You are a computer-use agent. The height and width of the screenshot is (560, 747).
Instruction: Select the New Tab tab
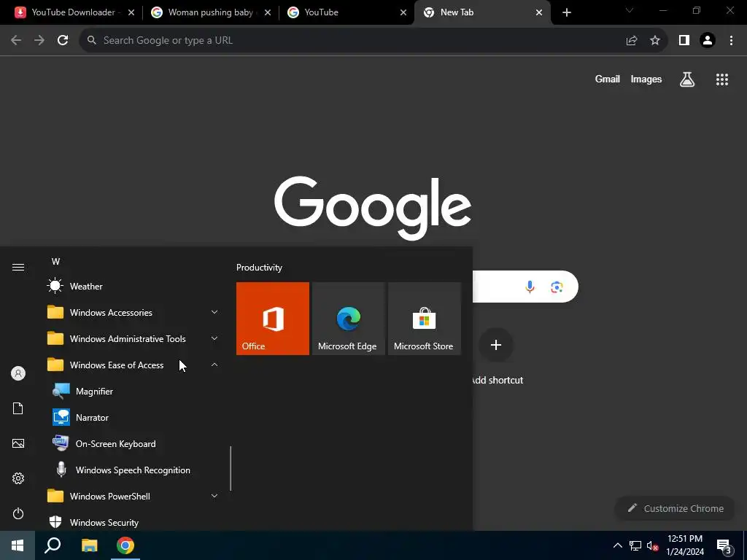click(x=481, y=12)
